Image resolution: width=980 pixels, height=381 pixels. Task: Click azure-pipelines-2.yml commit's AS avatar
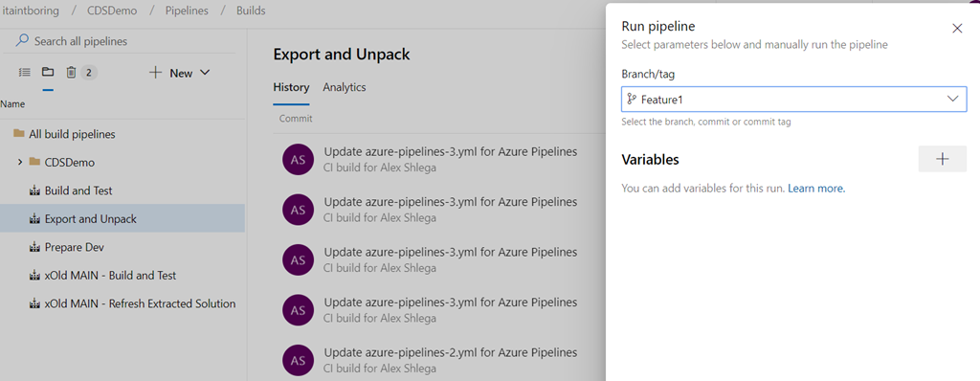299,360
